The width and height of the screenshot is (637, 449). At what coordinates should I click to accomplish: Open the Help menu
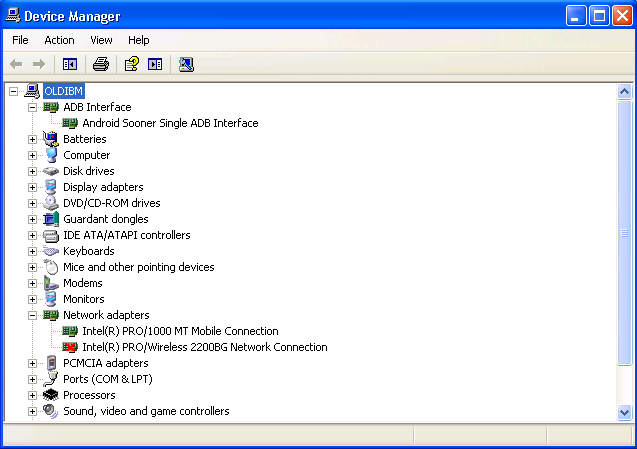coord(139,40)
